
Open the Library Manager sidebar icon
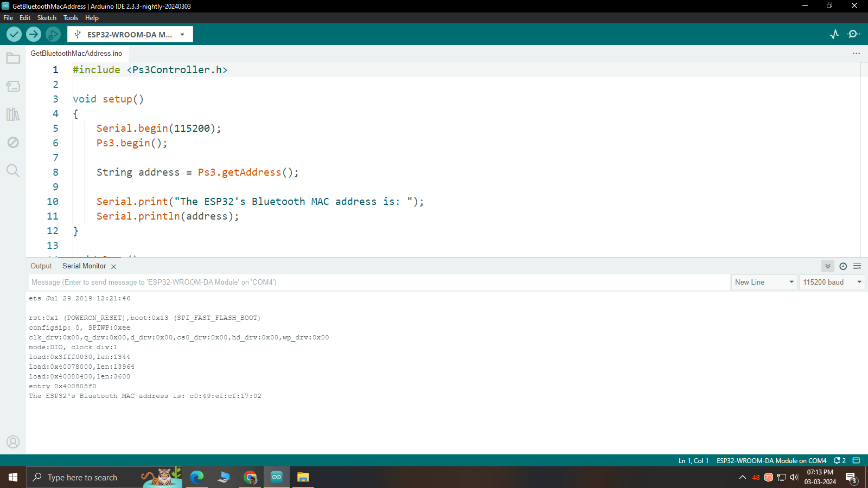pyautogui.click(x=13, y=114)
